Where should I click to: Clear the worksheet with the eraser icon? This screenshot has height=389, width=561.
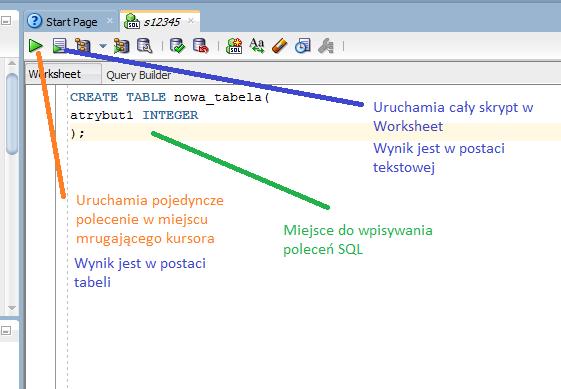pos(279,46)
